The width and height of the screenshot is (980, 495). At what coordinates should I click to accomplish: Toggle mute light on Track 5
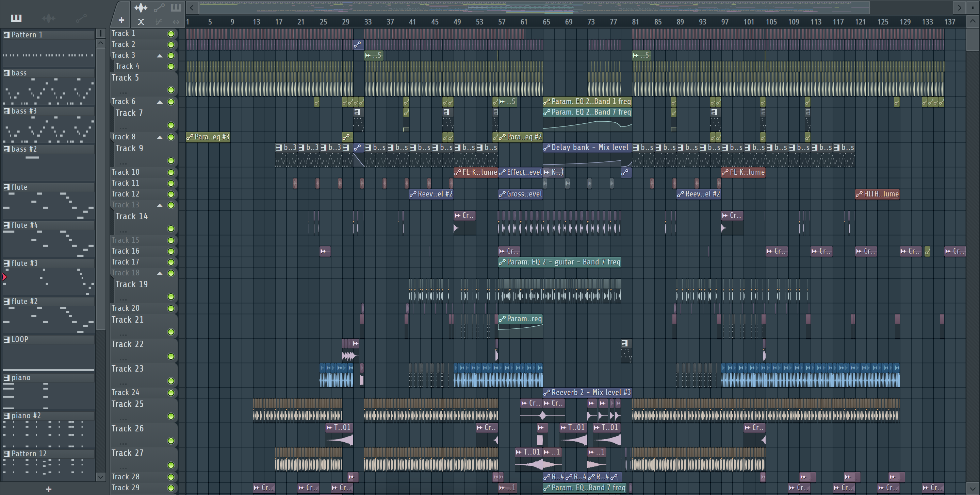point(171,90)
